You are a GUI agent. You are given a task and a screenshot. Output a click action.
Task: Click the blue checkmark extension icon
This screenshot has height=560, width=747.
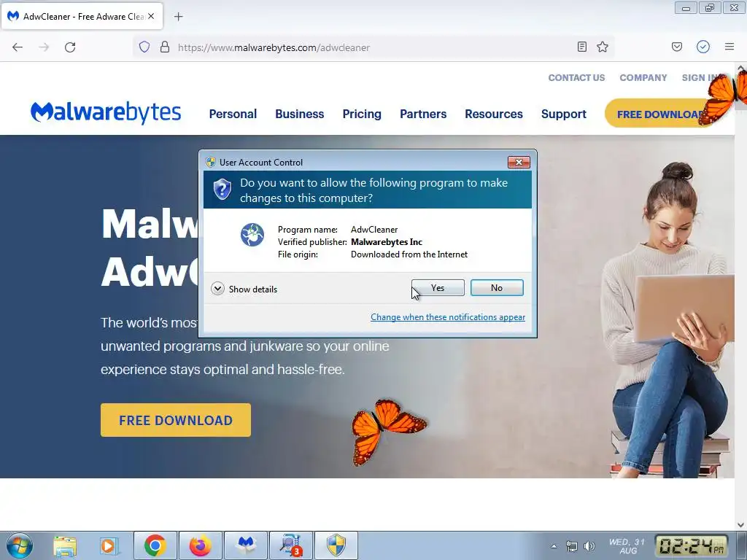(703, 47)
